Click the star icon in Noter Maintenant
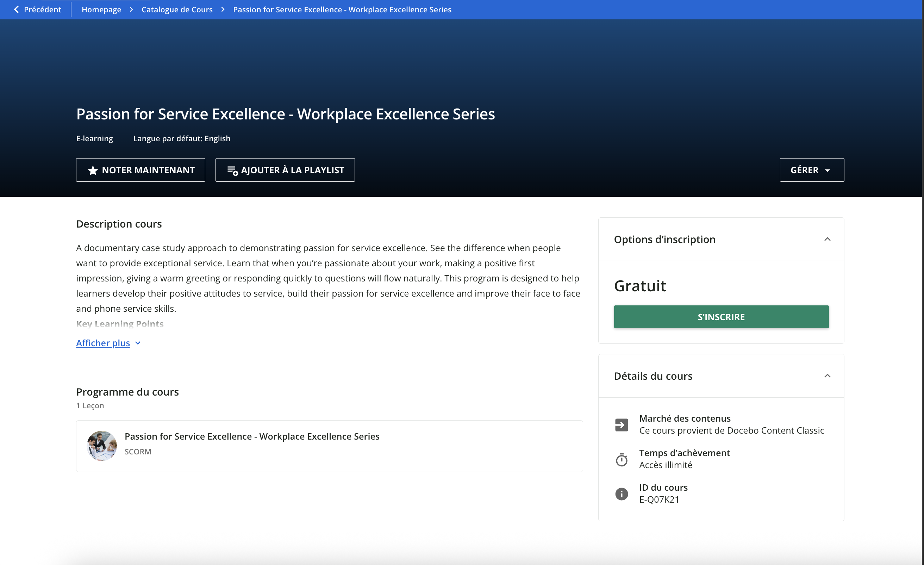Screen dimensions: 924x565 [x=93, y=170]
